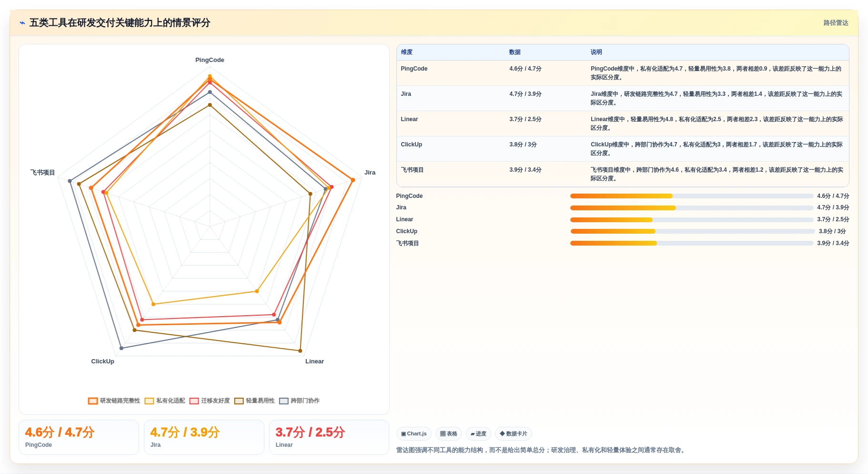Select the ClickUp table row name
Screen dimensions: 868x474
tap(412, 144)
